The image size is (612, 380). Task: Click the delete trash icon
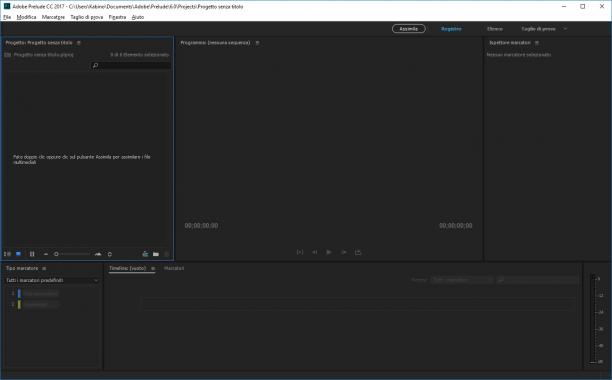[167, 254]
